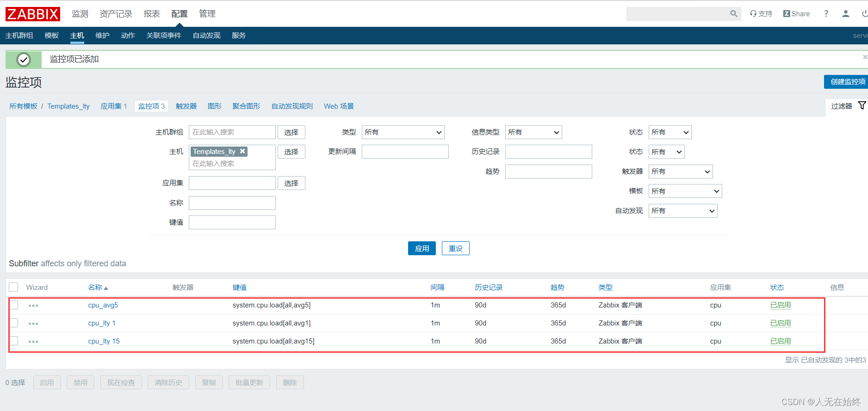This screenshot has width=868, height=411.
Task: Switch to the Web 场景 tab
Action: tap(339, 106)
